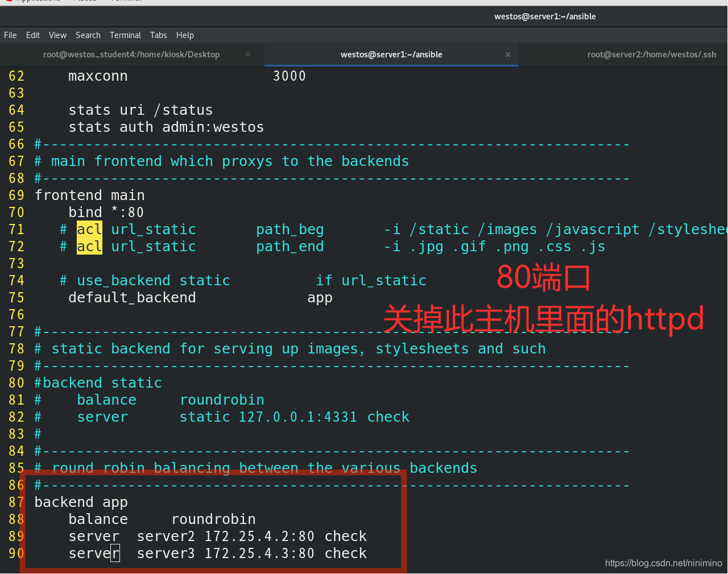Click 'server2 172.25.4.2:80' on line 89
The image size is (728, 574).
[x=226, y=536]
